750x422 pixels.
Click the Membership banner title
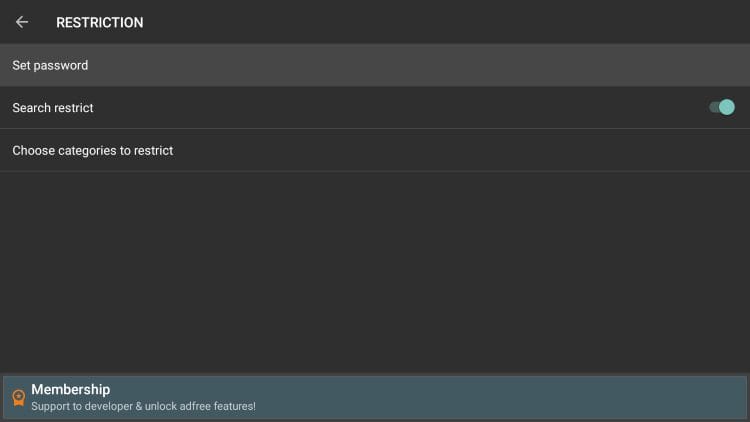tap(70, 389)
